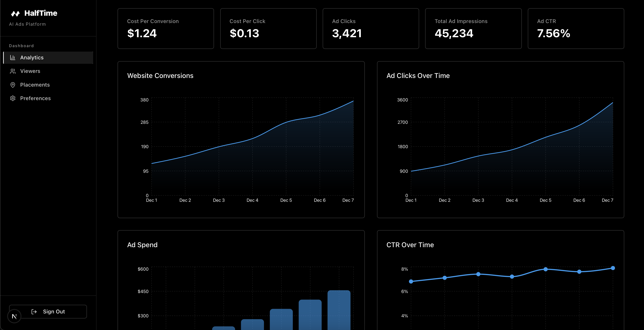Click the Viewers people icon
The image size is (644, 330).
(13, 71)
